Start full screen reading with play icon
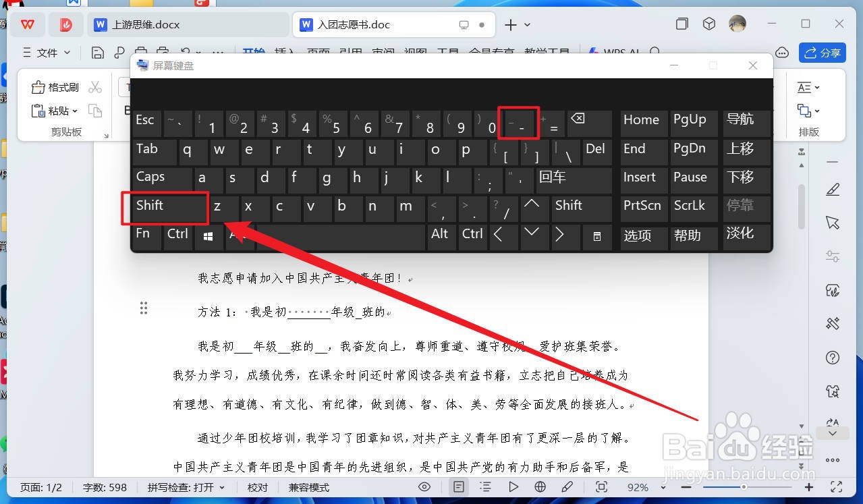The image size is (863, 504). (513, 486)
